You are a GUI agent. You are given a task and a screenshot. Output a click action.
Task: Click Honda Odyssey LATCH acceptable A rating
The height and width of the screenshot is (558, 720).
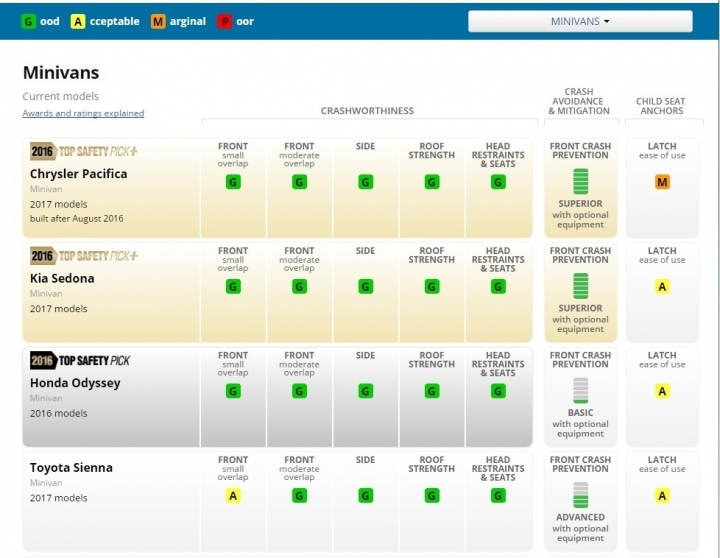[662, 391]
